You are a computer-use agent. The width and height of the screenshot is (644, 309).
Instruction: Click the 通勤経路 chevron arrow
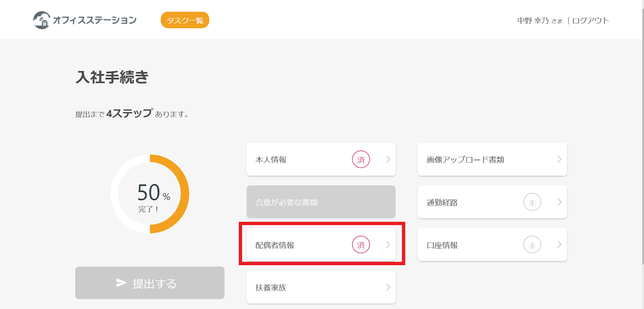point(559,202)
